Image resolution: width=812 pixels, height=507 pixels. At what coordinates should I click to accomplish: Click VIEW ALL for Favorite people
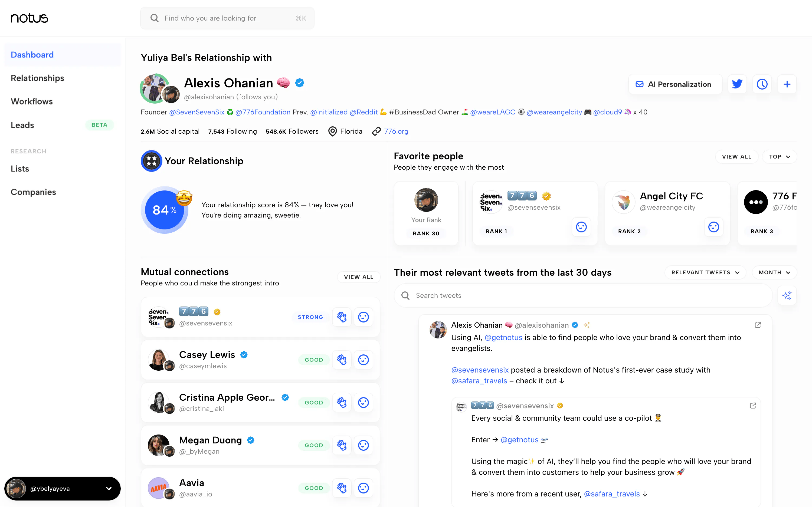(x=736, y=157)
